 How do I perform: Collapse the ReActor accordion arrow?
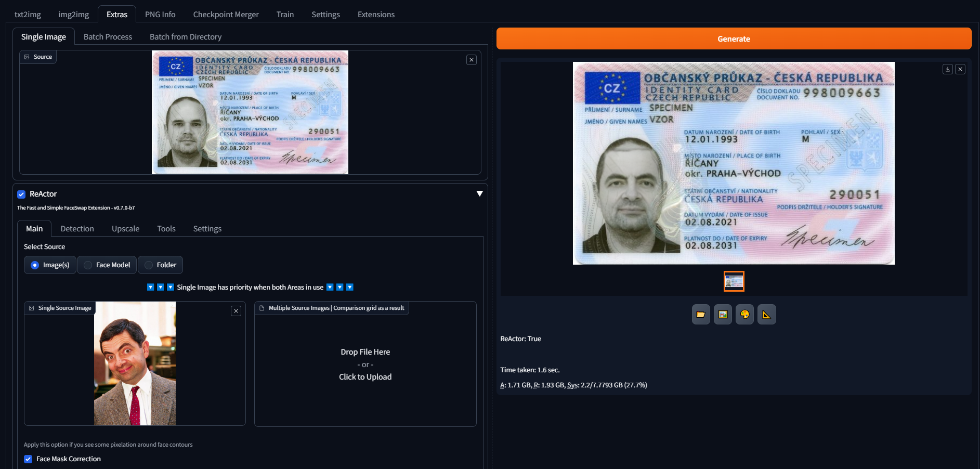[480, 194]
